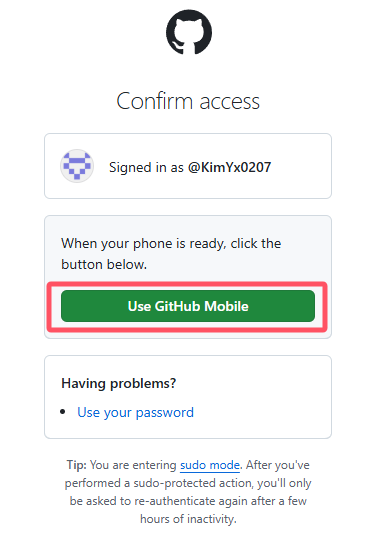This screenshot has height=542, width=382.
Task: Click the KimYx0207 identicon avatar
Action: click(77, 166)
